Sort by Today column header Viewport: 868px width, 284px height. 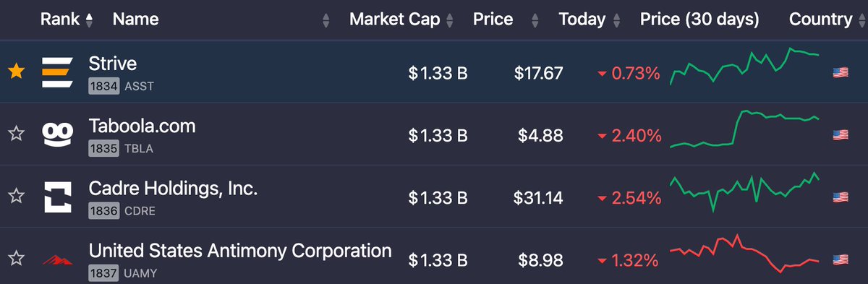coord(588,20)
